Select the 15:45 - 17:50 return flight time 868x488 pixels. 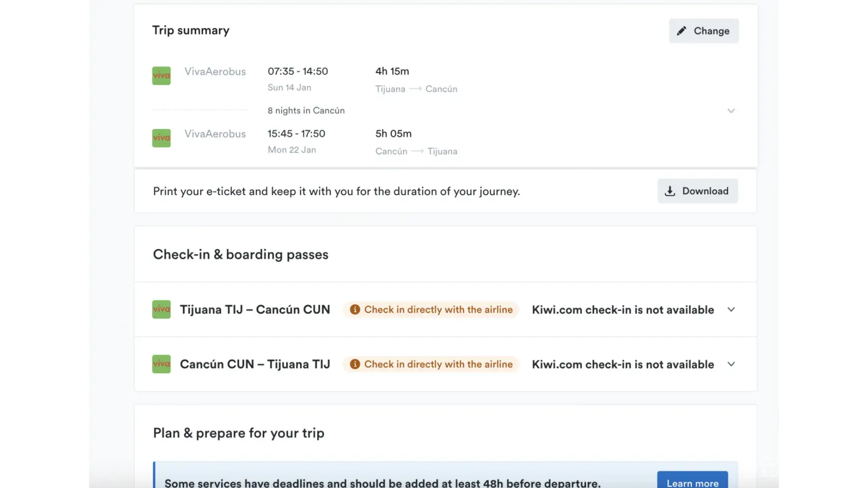(296, 134)
